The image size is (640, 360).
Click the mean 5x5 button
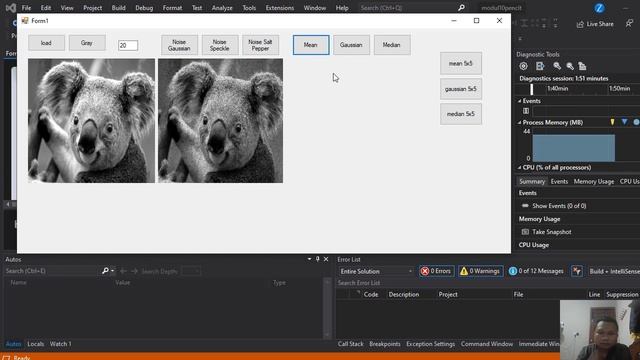click(461, 63)
